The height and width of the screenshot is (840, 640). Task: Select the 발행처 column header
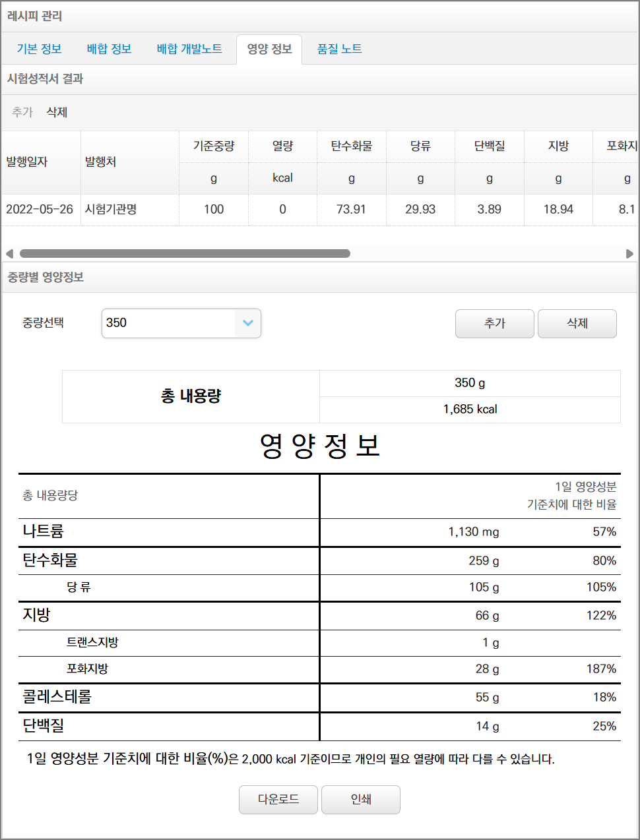[x=130, y=162]
